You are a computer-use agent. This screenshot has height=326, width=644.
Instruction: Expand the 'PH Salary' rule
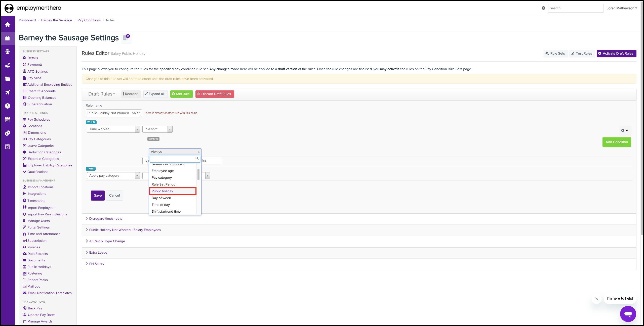point(97,264)
